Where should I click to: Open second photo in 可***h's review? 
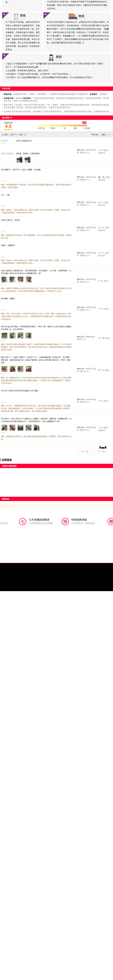(x=12, y=369)
